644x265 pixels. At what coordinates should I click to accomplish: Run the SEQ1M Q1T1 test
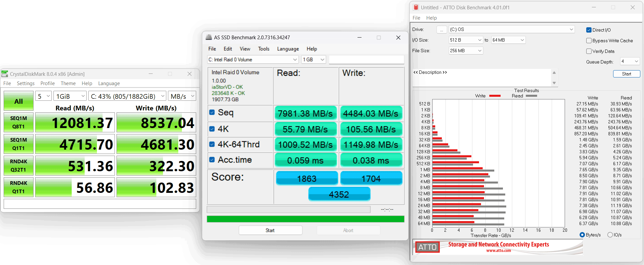(19, 144)
